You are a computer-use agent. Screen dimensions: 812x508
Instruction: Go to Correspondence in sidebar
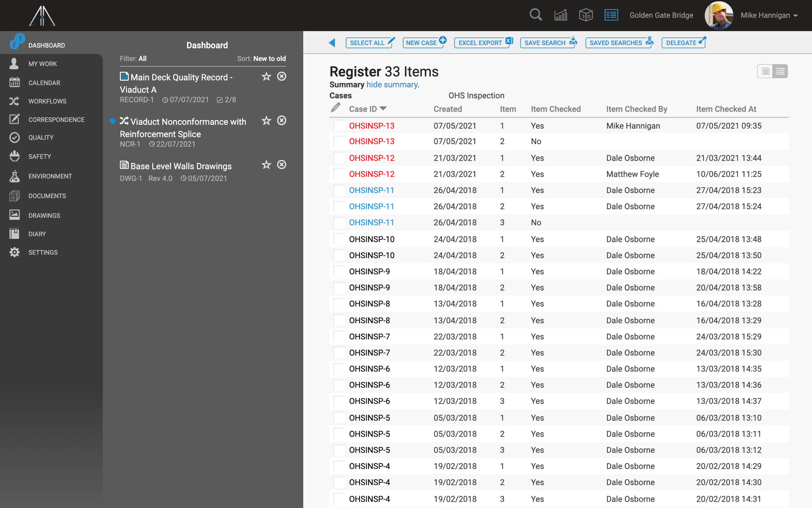coord(56,120)
